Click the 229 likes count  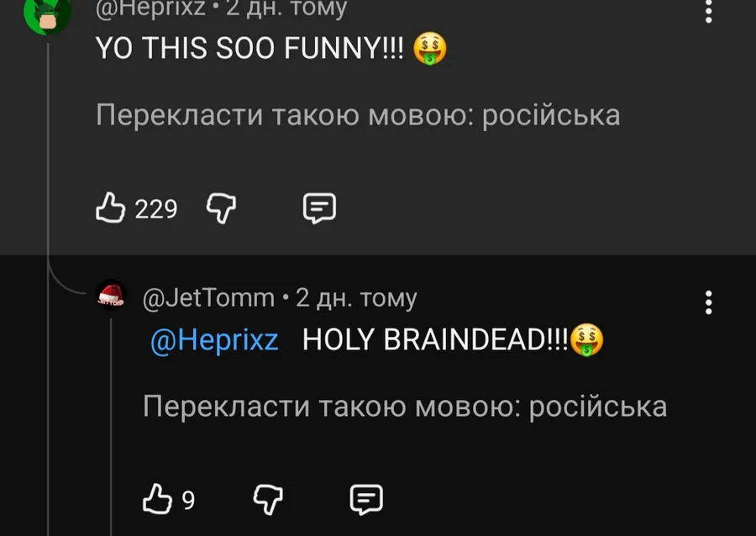click(156, 208)
